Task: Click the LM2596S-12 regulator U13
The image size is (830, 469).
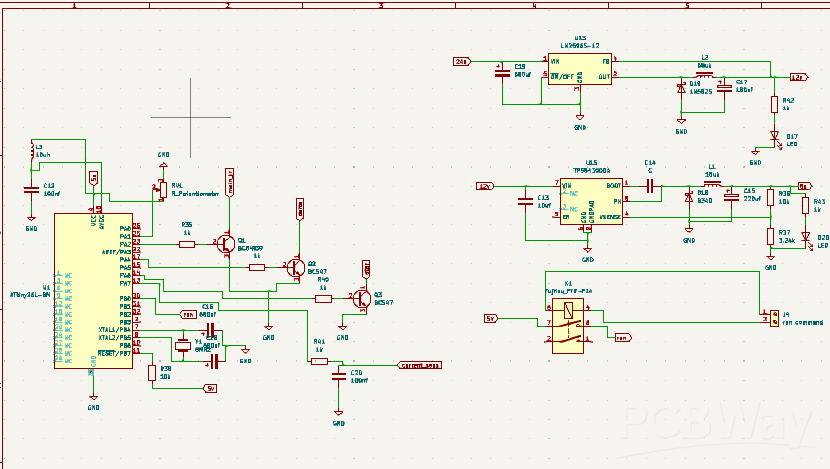Action: [x=579, y=68]
